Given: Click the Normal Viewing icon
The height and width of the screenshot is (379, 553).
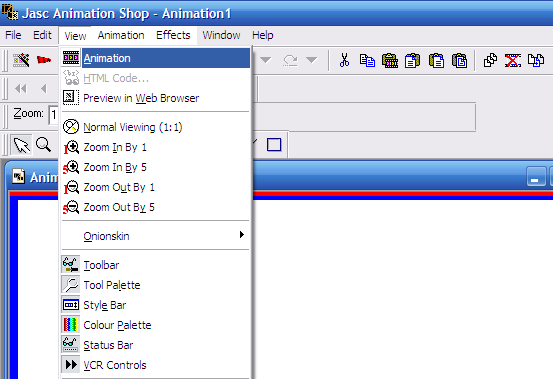Looking at the screenshot, I should (71, 127).
